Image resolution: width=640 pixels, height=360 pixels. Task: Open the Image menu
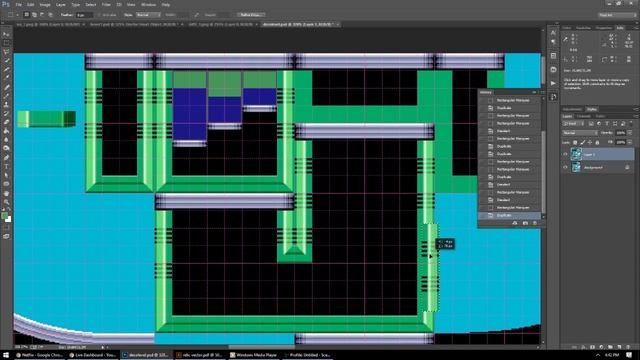(x=44, y=4)
